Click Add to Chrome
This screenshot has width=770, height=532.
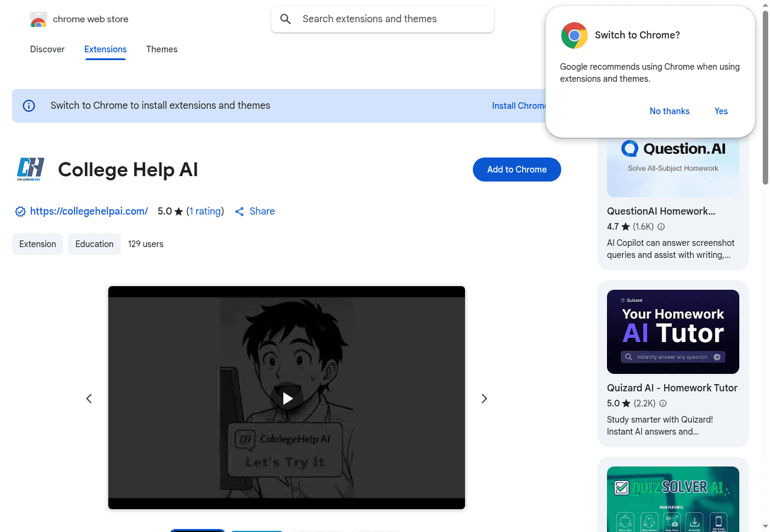[517, 170]
